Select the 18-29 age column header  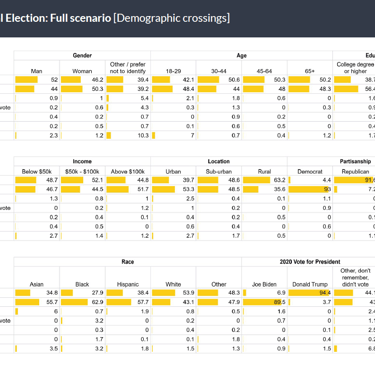[x=173, y=71]
